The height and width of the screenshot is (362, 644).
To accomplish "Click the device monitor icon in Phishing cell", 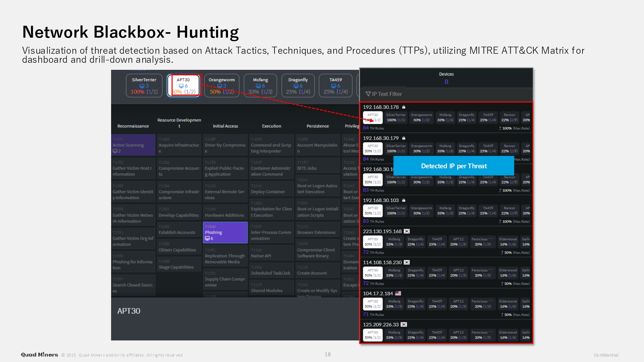I will [x=207, y=238].
